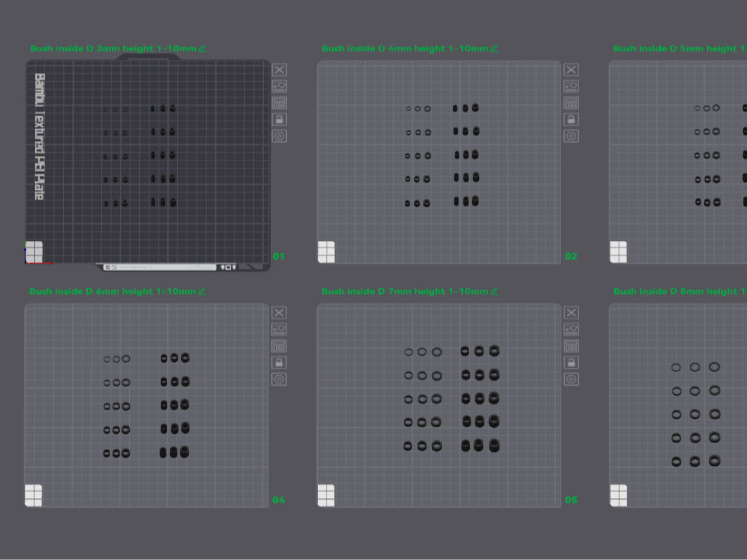The image size is (747, 560).
Task: Select build plate 05 with 7mm bushes
Action: point(438,405)
